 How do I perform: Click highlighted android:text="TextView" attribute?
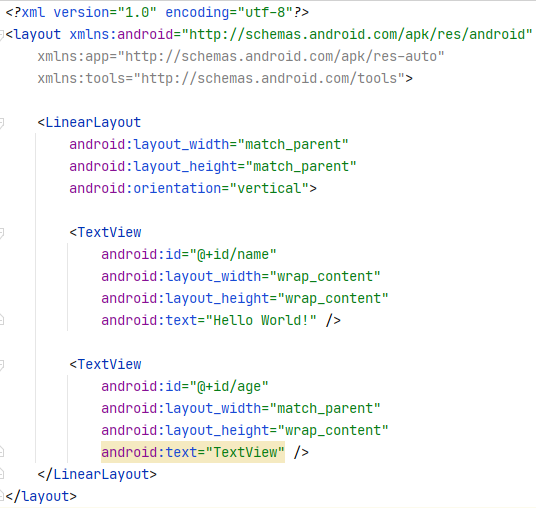click(193, 452)
